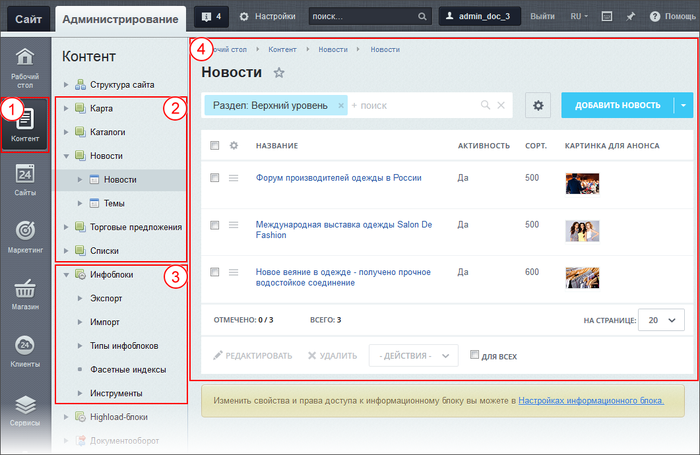Expand the Торговые предложения tree node
This screenshot has width=700, height=455.
click(x=66, y=227)
